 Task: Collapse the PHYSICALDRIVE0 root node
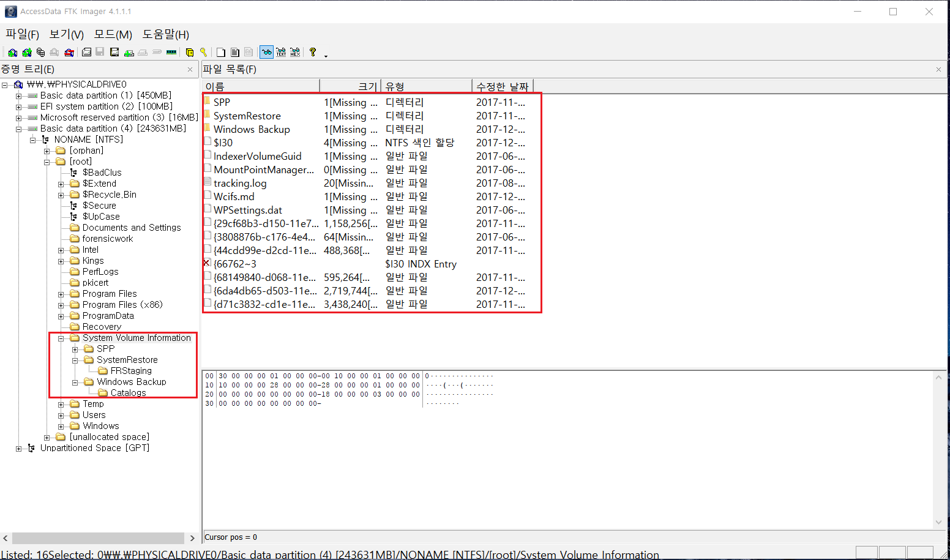click(5, 85)
